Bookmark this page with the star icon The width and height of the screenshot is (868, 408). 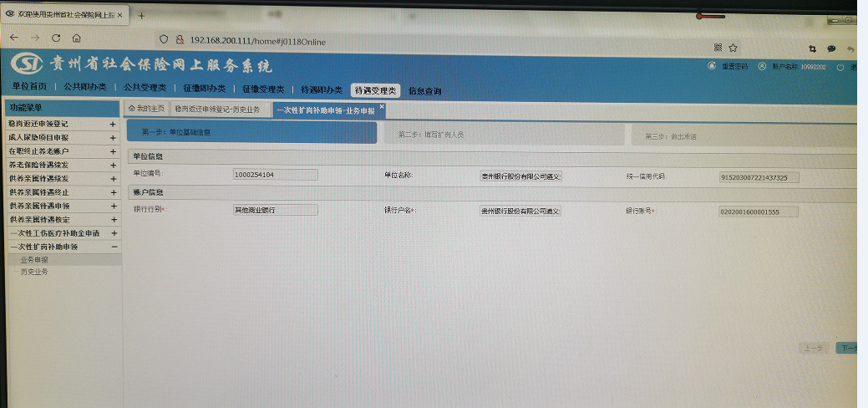(x=733, y=48)
